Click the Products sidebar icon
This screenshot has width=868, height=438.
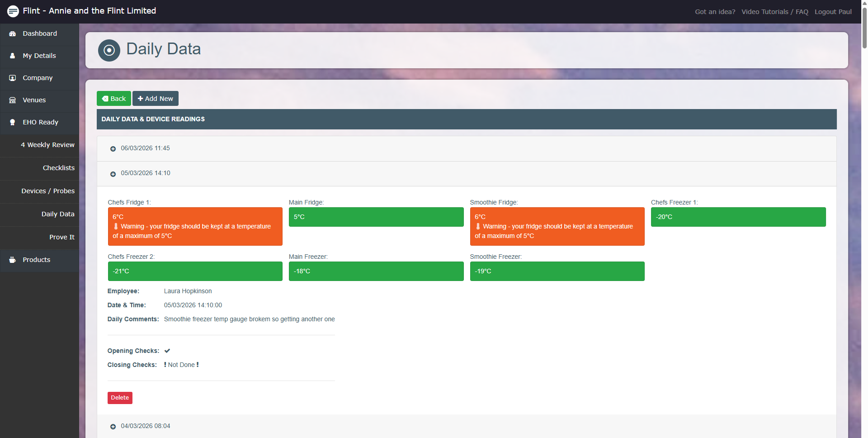tap(13, 260)
